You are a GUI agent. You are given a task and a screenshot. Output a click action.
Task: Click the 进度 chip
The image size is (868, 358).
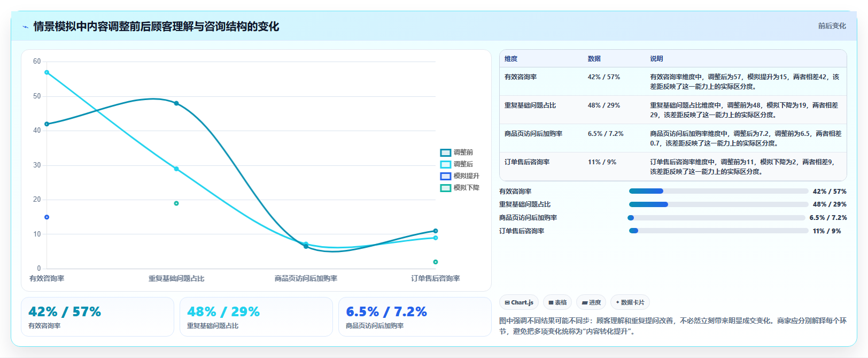[591, 302]
